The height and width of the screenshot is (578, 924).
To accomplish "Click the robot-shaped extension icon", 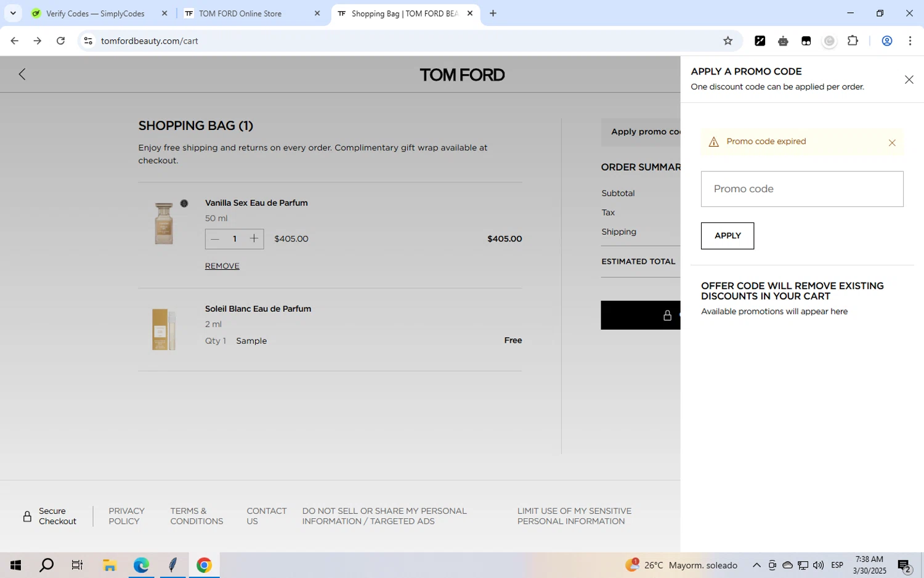I will tap(783, 41).
